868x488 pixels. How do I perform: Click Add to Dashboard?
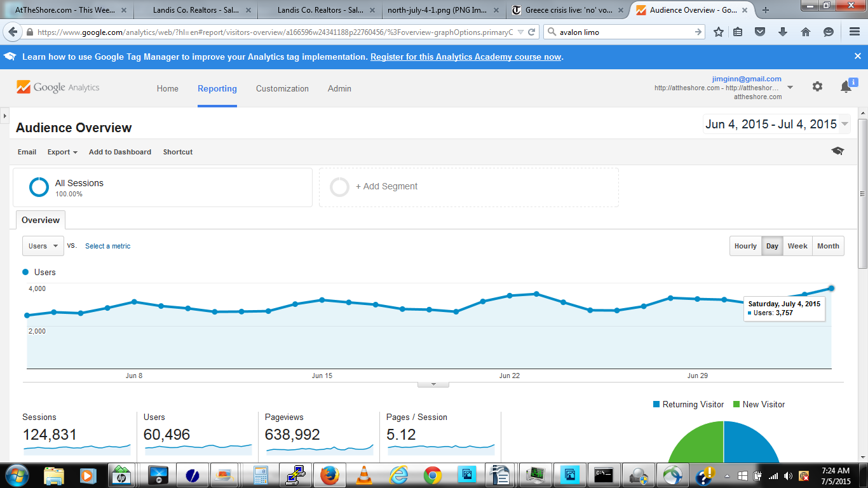click(120, 152)
